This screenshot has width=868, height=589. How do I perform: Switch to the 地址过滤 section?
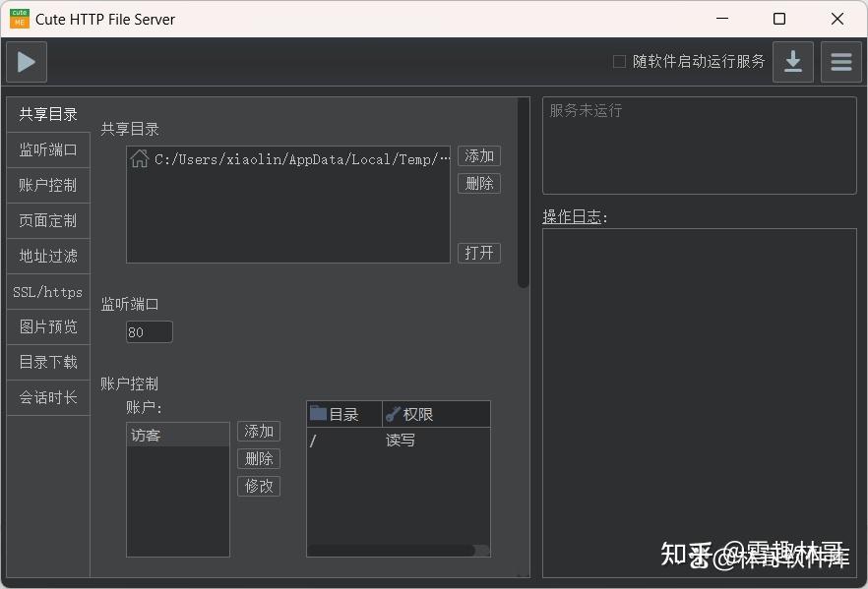point(47,256)
